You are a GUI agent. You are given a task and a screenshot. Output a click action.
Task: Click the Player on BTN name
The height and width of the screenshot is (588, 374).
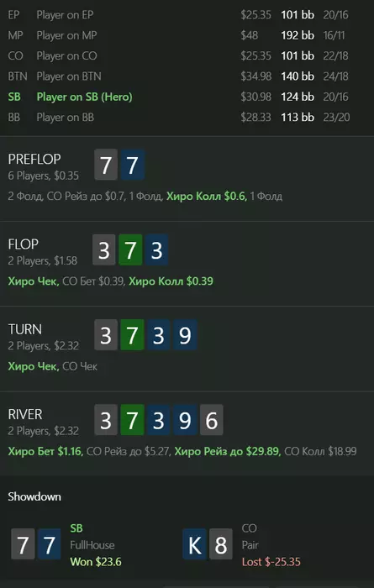tap(69, 76)
